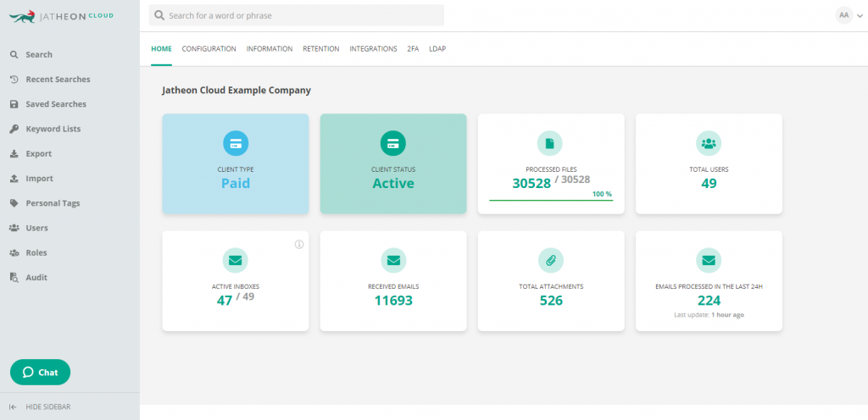
Task: Open the Chat button
Action: [x=41, y=372]
